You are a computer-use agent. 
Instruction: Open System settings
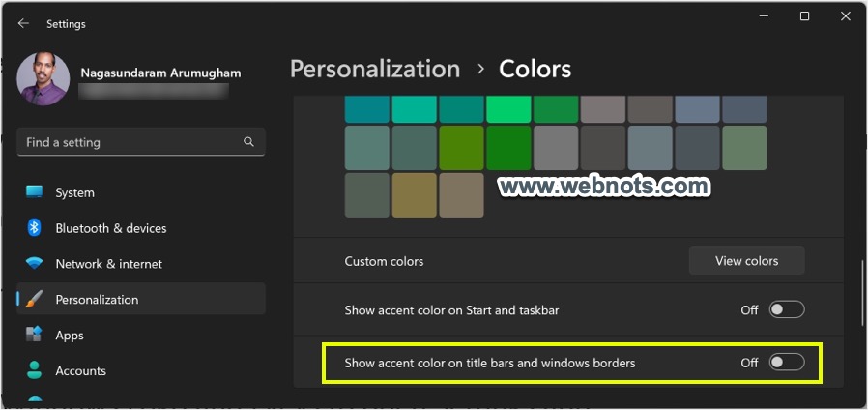click(141, 192)
